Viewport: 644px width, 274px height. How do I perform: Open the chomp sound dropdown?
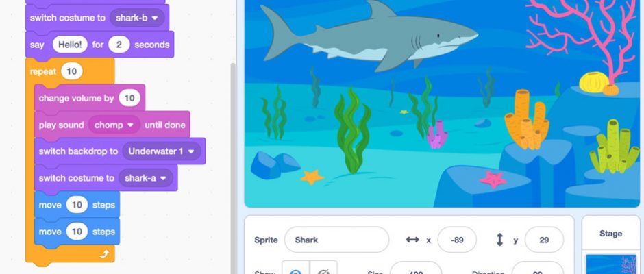tap(114, 125)
